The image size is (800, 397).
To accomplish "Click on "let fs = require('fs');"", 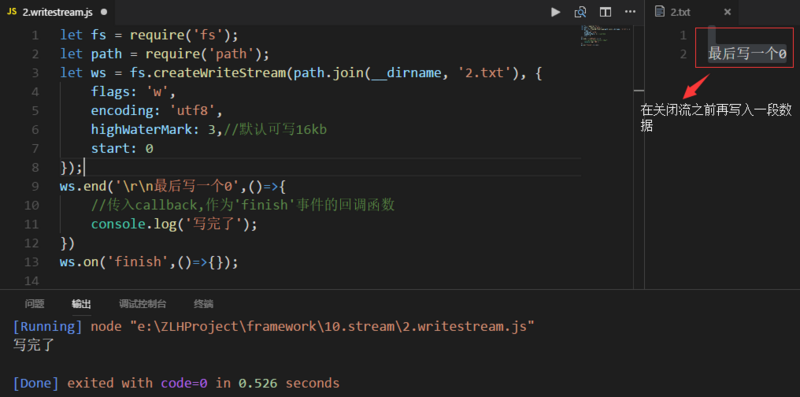I will [149, 35].
